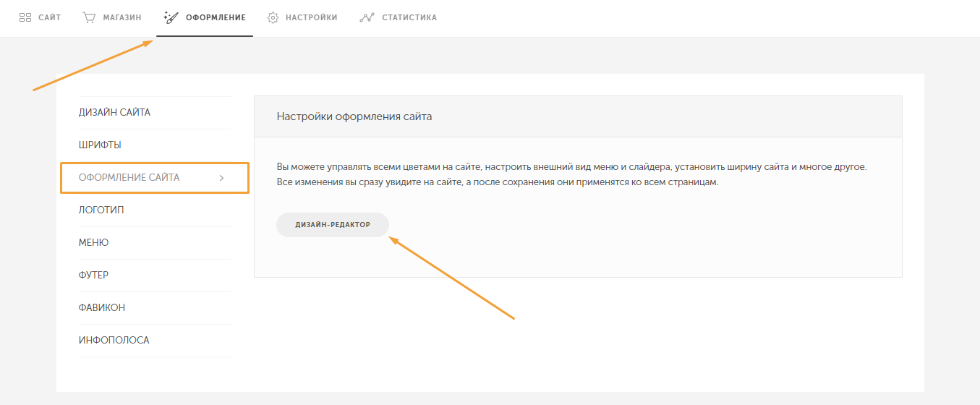
Task: Open the САЙТ tab label
Action: click(49, 17)
